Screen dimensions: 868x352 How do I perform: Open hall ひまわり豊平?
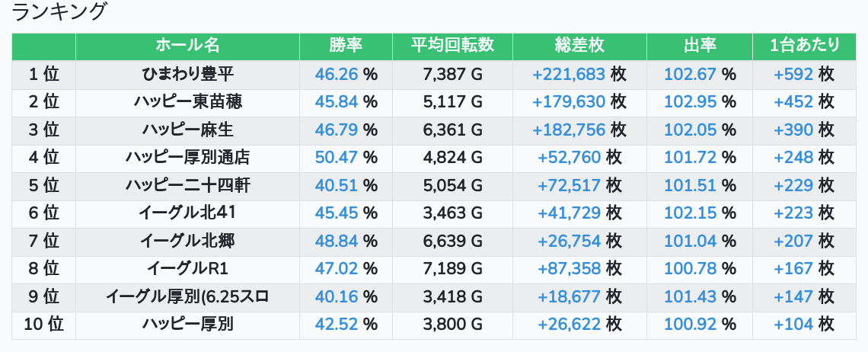[x=187, y=74]
